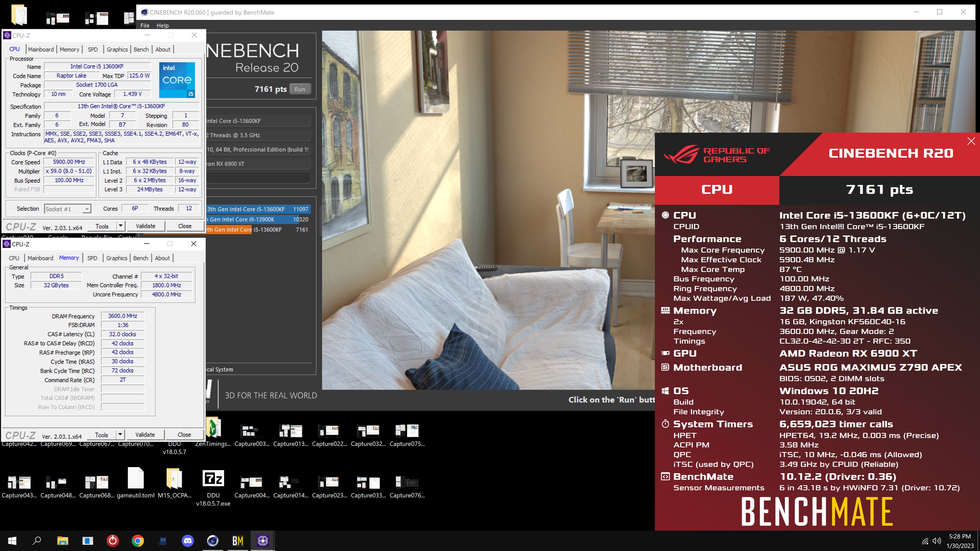Viewport: 980px width, 551px height.
Task: Open BenchMate taskbar icon
Action: pos(238,540)
